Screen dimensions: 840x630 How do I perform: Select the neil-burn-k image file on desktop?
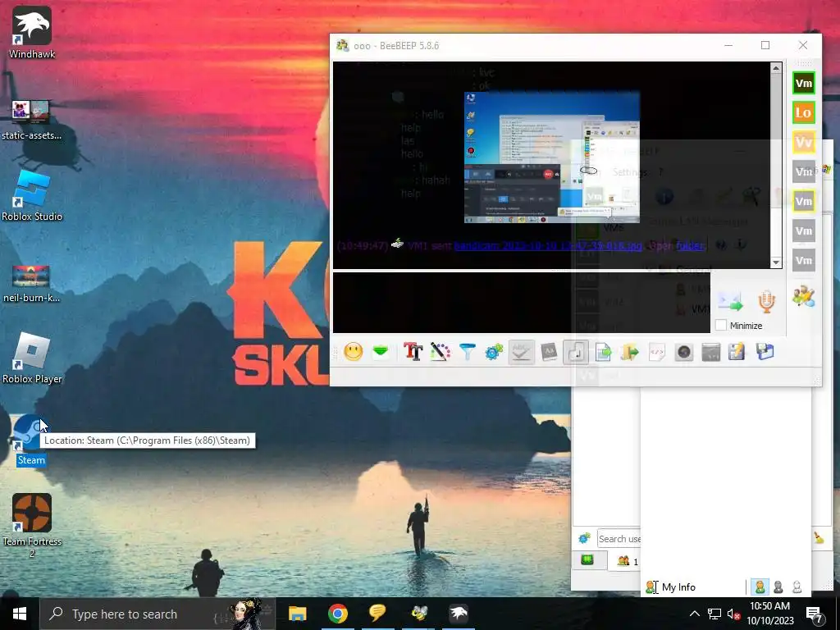(x=32, y=285)
